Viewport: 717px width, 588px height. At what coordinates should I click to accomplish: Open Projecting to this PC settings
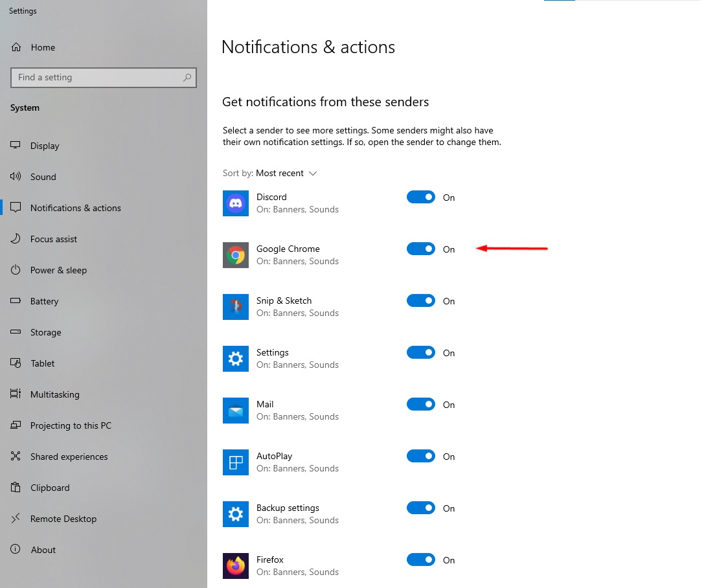pos(71,425)
